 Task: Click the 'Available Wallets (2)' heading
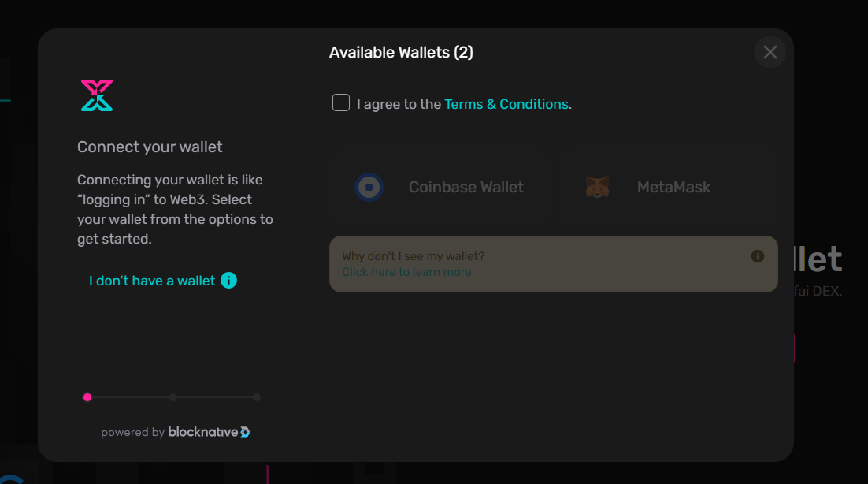(401, 53)
